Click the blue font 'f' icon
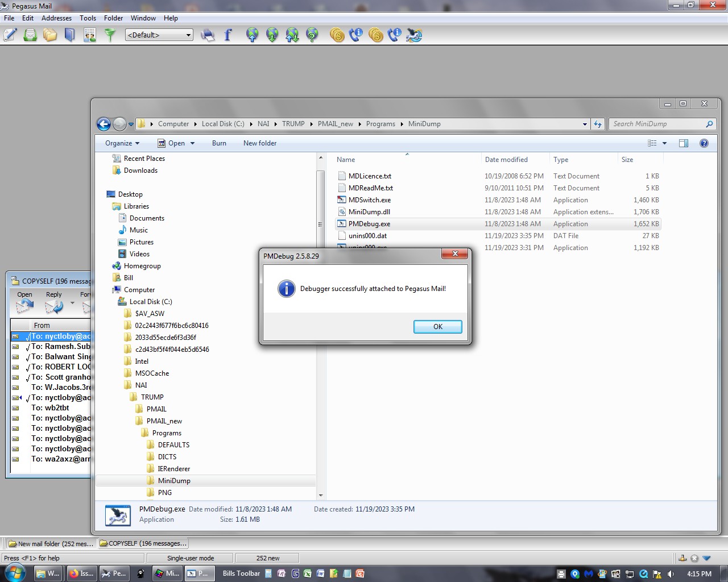Viewport: 728px width, 582px height. point(228,35)
